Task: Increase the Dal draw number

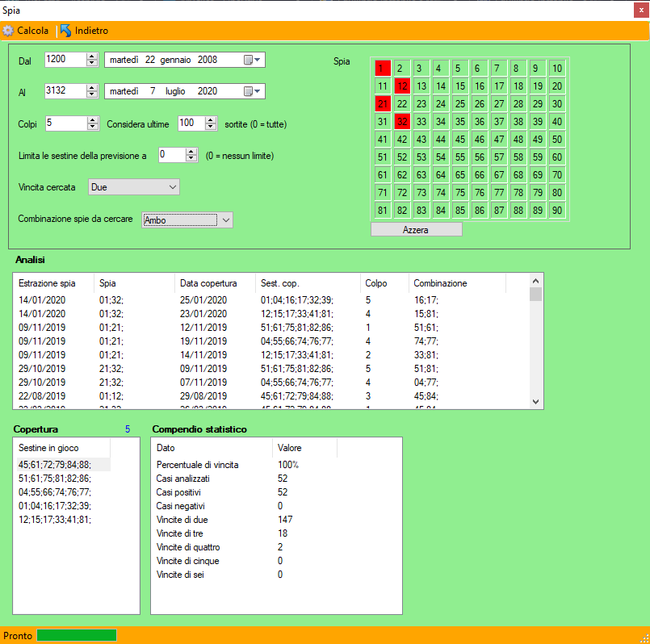Action: pos(92,56)
